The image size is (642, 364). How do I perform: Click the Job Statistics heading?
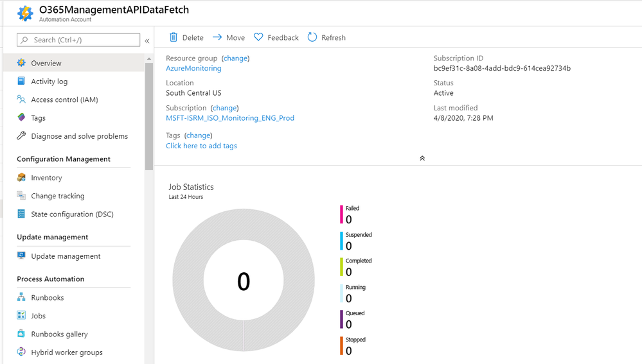pos(192,187)
